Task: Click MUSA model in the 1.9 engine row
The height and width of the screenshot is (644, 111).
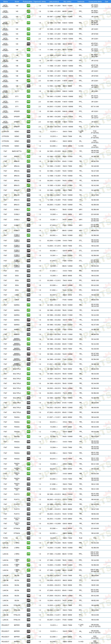Action: 17,600
